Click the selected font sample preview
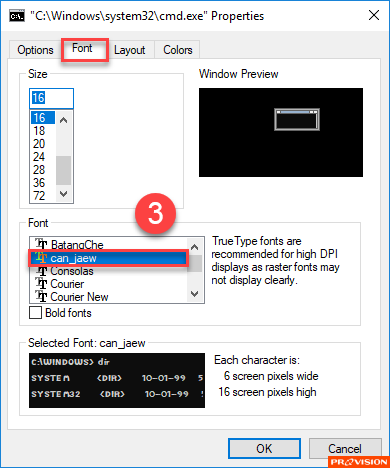The height and width of the screenshot is (468, 390). (x=117, y=380)
